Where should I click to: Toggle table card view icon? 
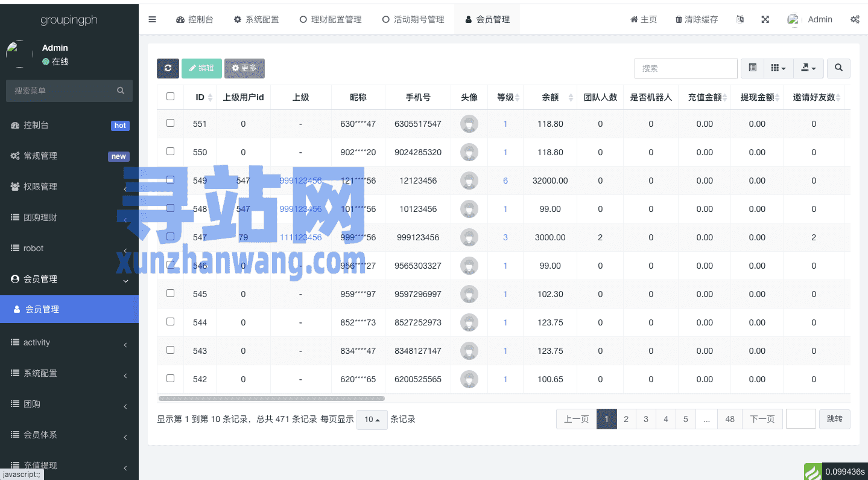(753, 68)
